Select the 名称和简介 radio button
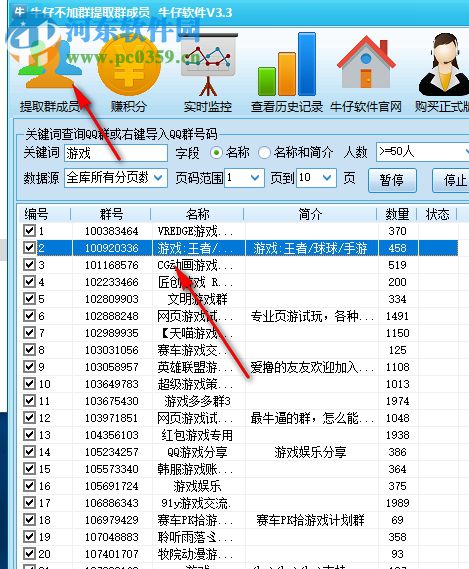 pyautogui.click(x=264, y=153)
